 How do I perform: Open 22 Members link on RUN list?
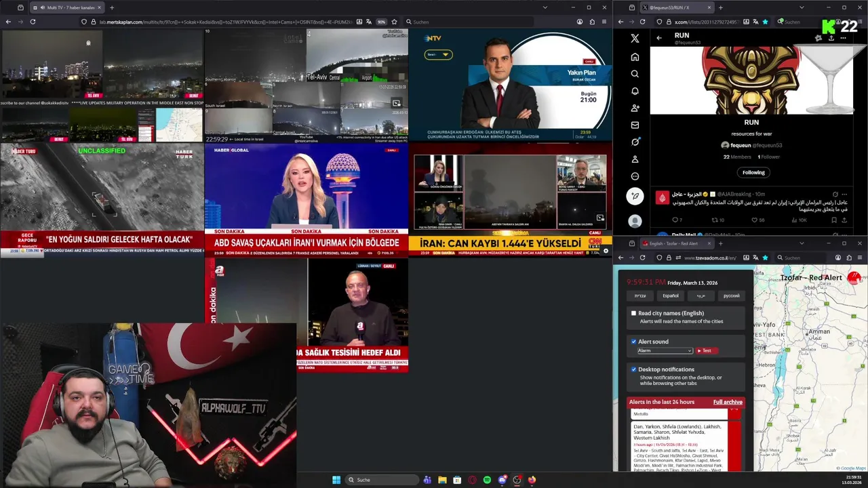(x=737, y=157)
